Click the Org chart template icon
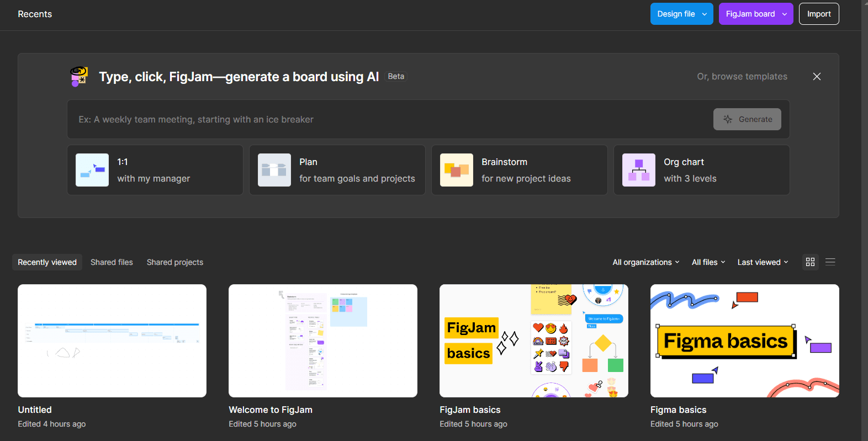This screenshot has width=868, height=441. click(x=639, y=170)
